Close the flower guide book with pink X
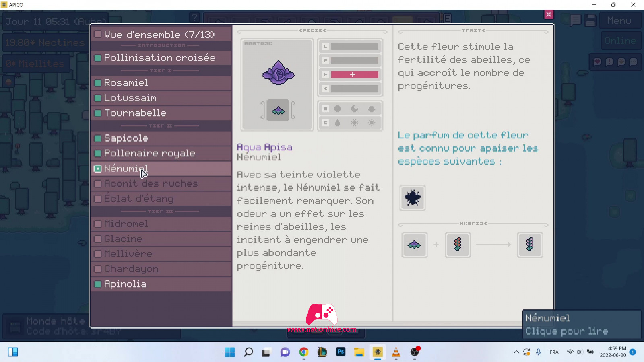 [549, 14]
